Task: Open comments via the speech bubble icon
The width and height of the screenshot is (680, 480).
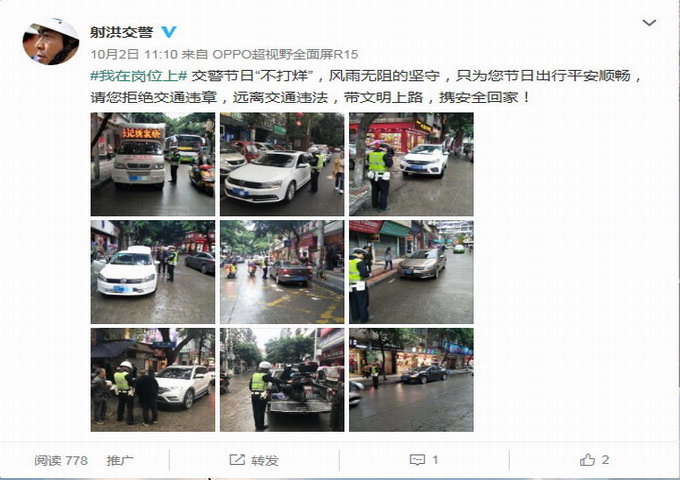Action: 417,460
